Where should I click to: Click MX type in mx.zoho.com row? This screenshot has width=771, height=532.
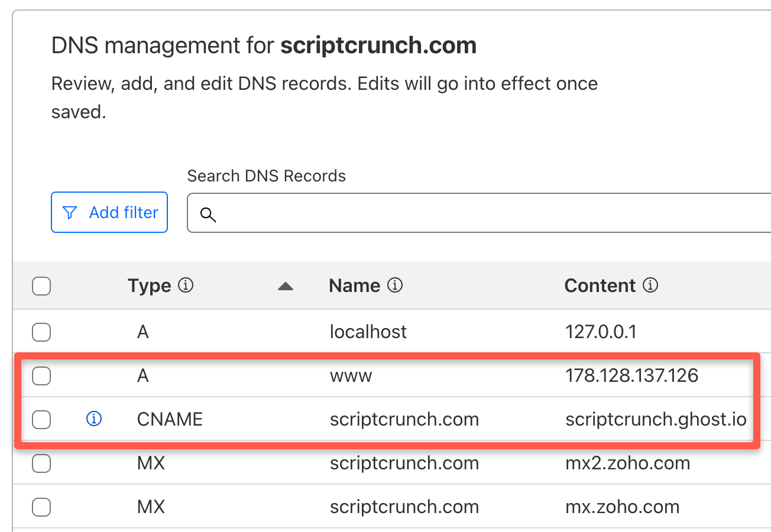pos(151,507)
